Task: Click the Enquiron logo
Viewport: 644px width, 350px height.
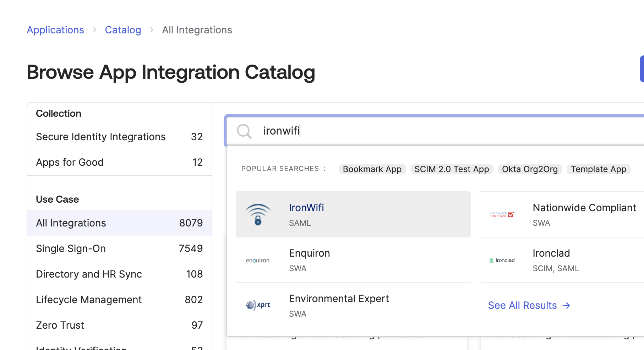Action: [258, 260]
